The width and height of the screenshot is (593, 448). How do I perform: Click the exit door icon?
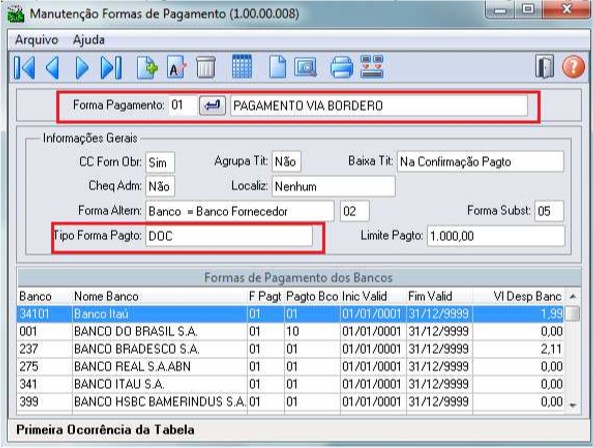tap(544, 67)
